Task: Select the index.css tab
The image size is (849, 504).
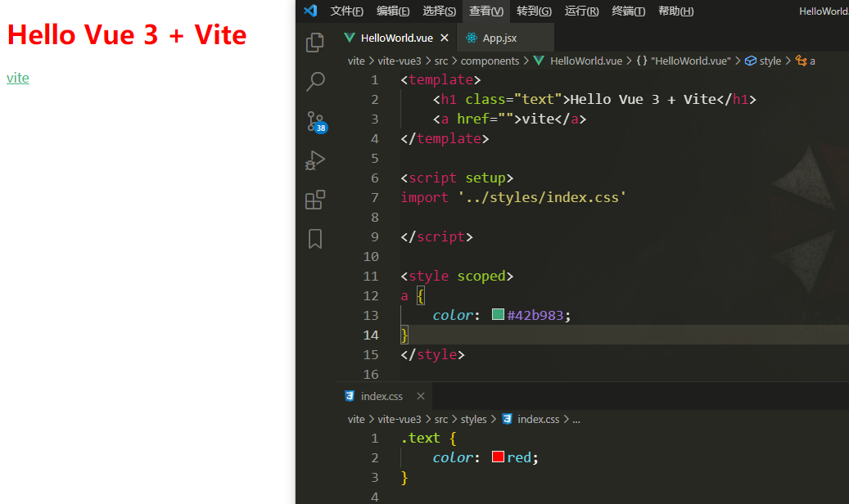Action: tap(382, 396)
